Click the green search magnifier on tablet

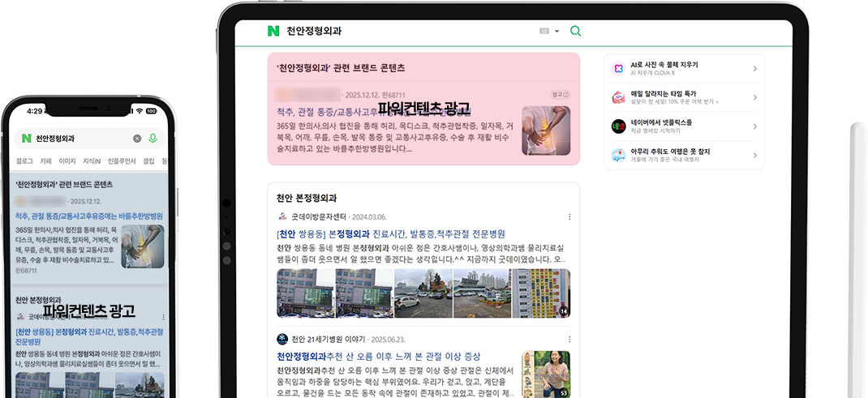(x=576, y=32)
